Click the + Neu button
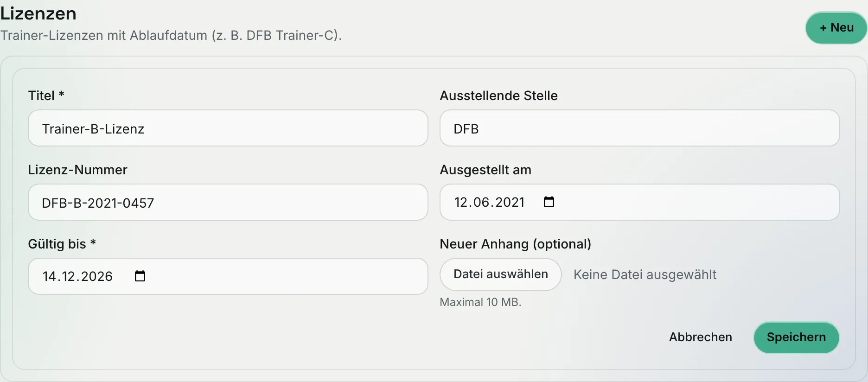This screenshot has width=868, height=382. point(836,28)
